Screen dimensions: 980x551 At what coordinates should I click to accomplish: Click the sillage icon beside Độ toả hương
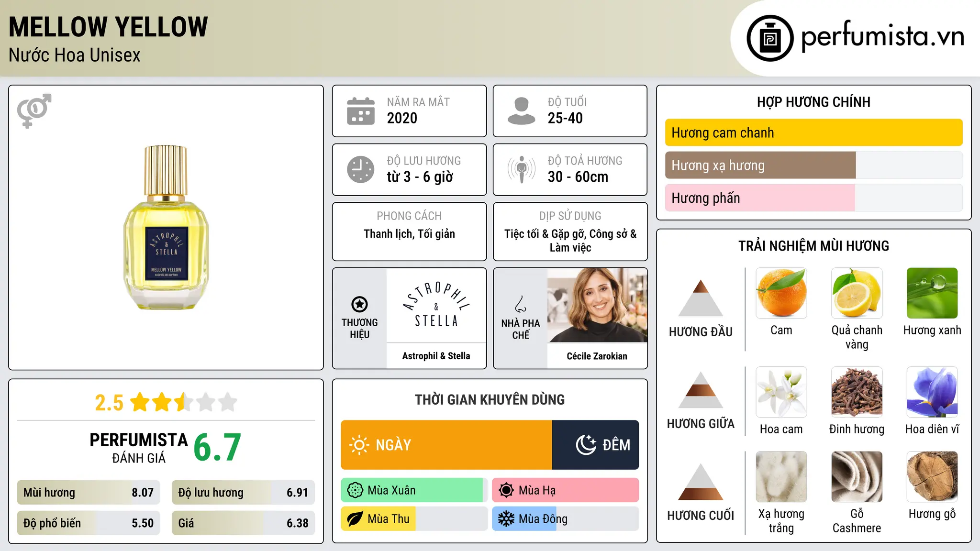point(522,169)
